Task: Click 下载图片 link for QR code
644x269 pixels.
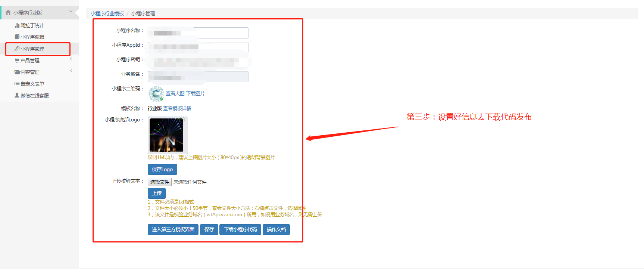Action: [x=196, y=93]
